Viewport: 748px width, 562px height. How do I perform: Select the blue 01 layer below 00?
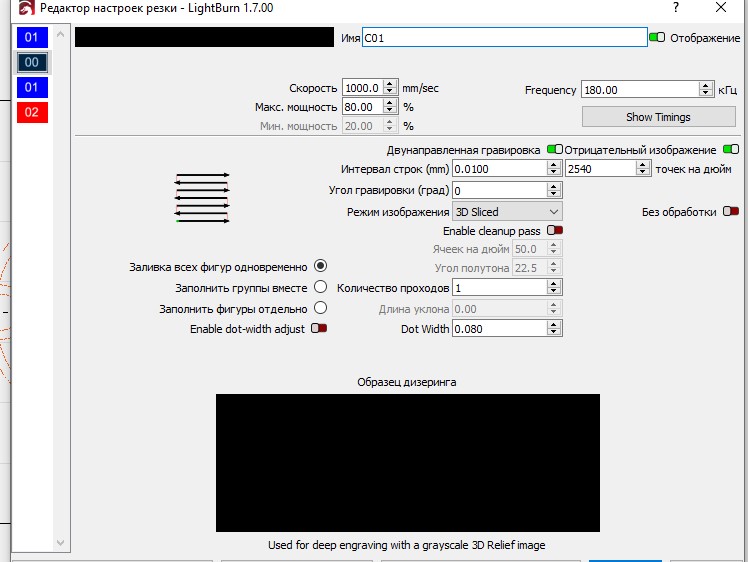point(31,87)
